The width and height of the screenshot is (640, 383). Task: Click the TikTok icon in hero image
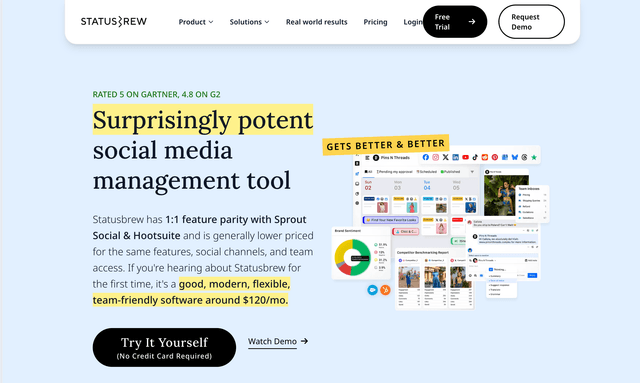point(475,157)
